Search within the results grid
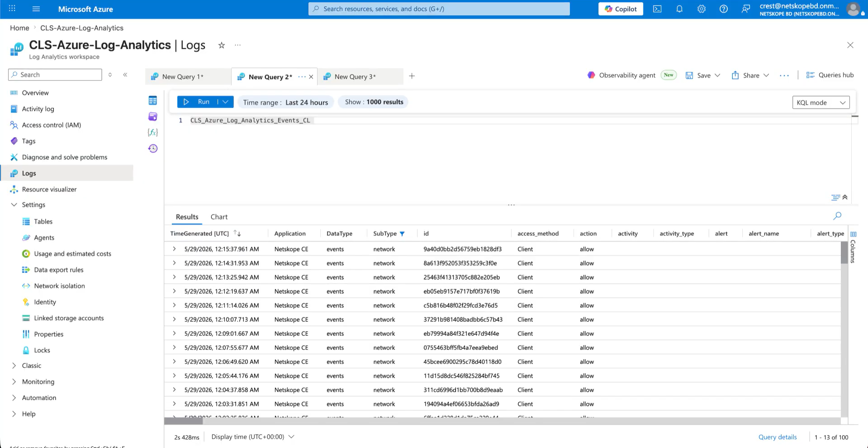868x448 pixels. (x=838, y=216)
